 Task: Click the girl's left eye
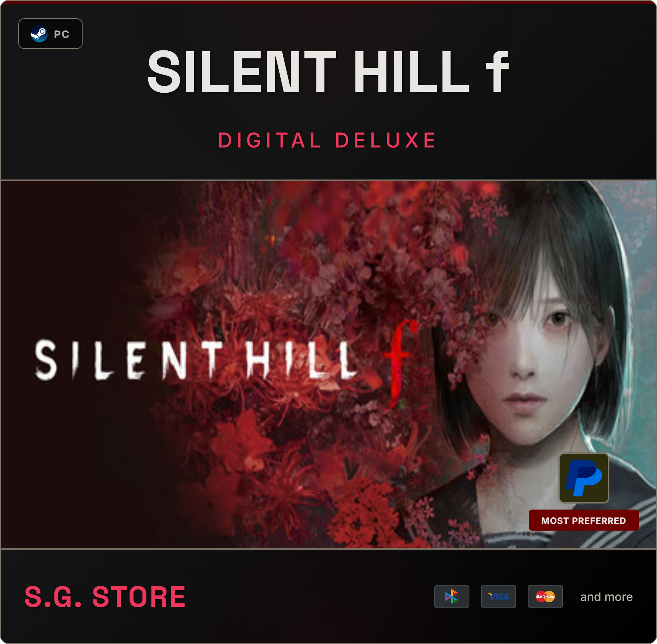[x=557, y=319]
